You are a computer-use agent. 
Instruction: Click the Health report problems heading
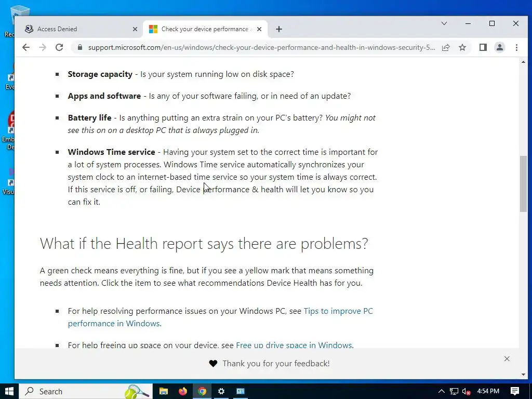pos(204,244)
